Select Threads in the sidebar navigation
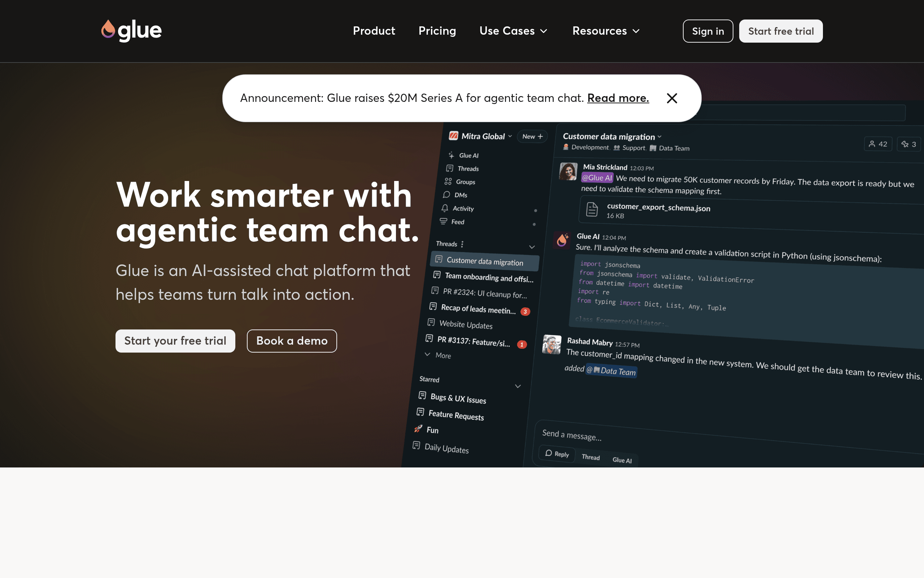 [x=462, y=169]
